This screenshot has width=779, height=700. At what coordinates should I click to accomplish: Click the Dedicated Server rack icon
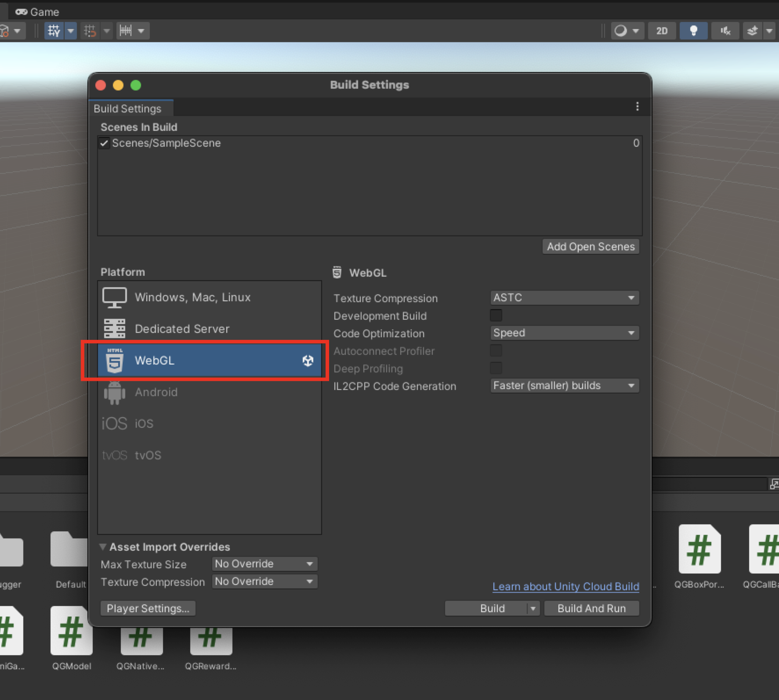(115, 329)
